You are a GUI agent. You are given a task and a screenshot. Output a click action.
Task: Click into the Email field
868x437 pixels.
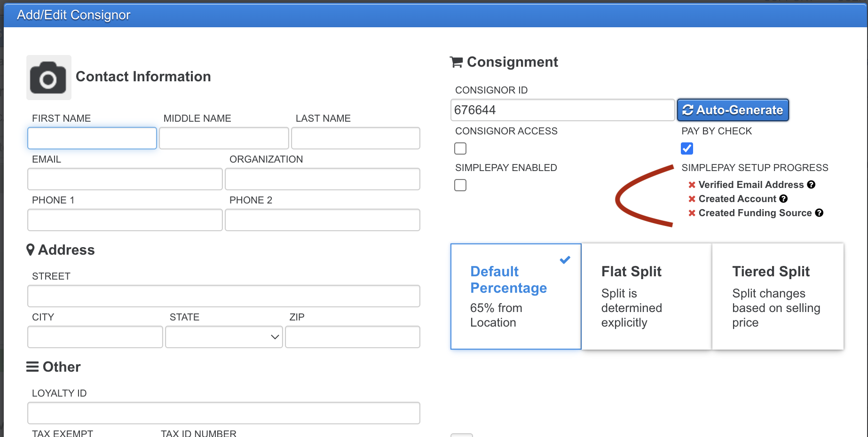125,179
